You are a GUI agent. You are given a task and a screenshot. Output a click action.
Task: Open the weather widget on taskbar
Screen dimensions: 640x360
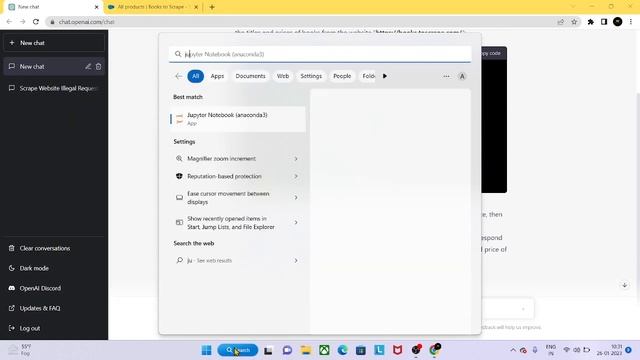point(20,350)
